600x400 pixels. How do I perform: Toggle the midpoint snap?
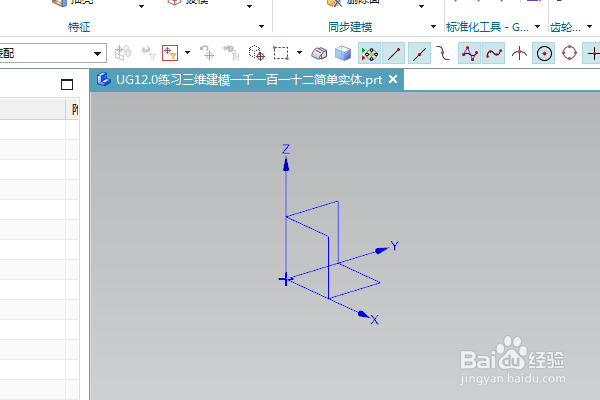click(x=419, y=53)
